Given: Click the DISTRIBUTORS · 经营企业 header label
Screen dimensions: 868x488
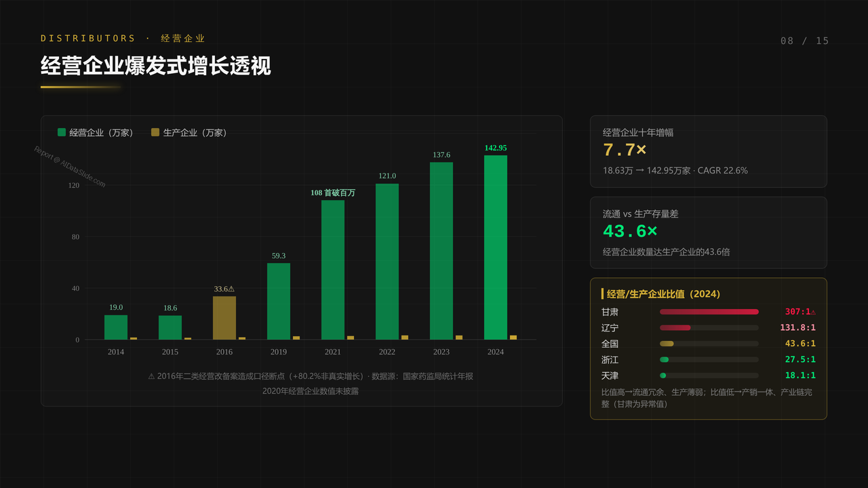Looking at the screenshot, I should 123,39.
